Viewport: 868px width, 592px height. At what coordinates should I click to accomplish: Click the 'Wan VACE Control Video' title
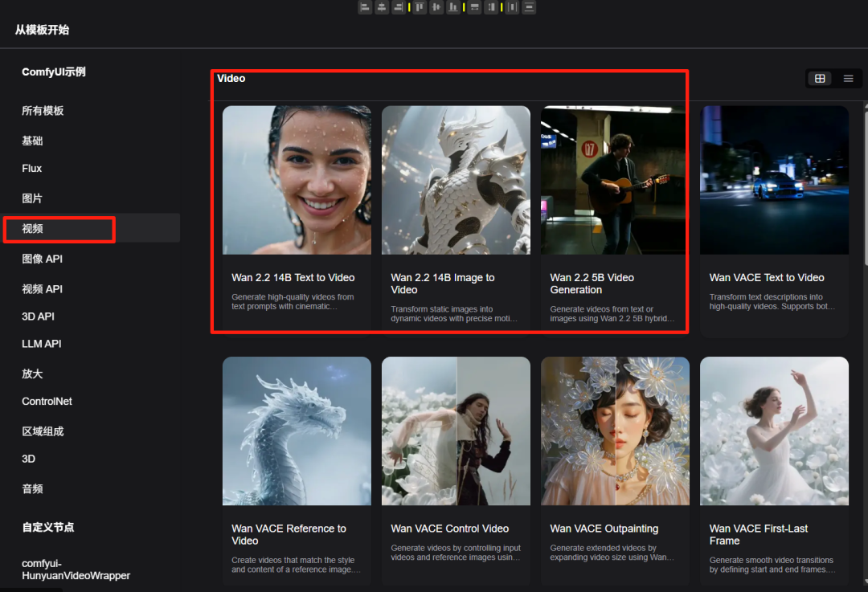(449, 529)
